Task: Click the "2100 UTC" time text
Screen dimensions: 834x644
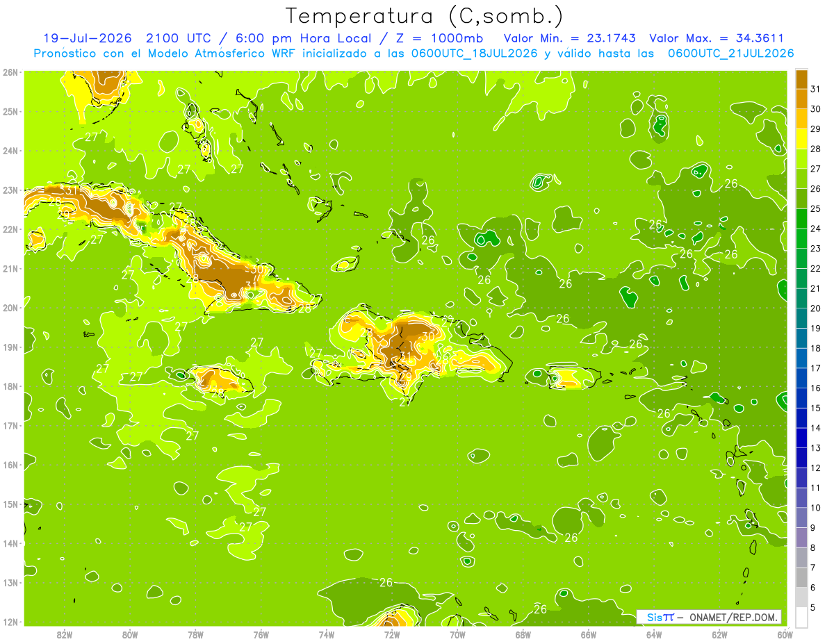Action: click(x=177, y=38)
